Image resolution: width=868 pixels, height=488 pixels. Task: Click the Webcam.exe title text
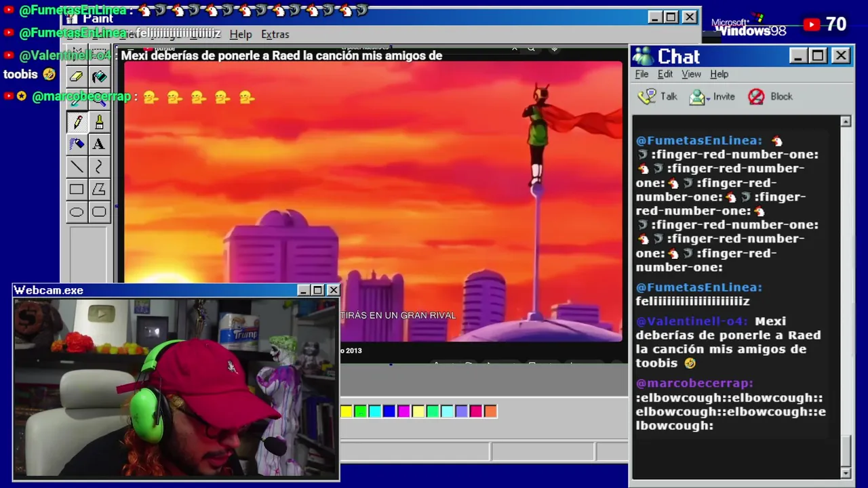click(48, 290)
